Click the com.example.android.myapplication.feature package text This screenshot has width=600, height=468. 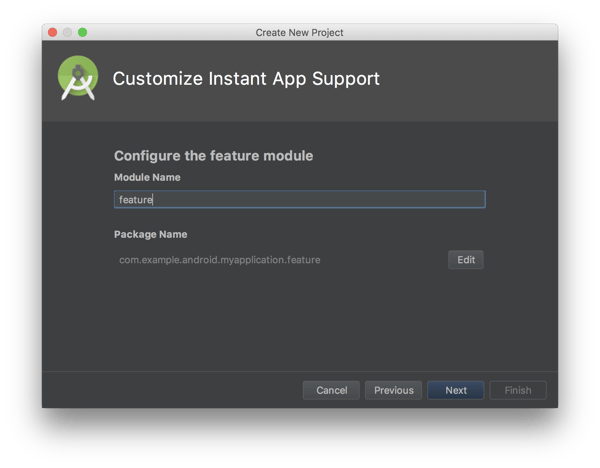coord(220,260)
